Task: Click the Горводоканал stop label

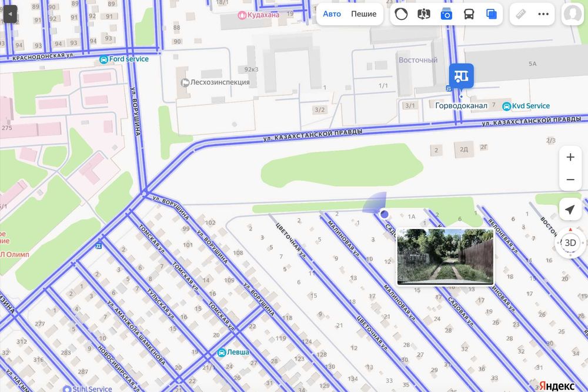Action: (461, 106)
